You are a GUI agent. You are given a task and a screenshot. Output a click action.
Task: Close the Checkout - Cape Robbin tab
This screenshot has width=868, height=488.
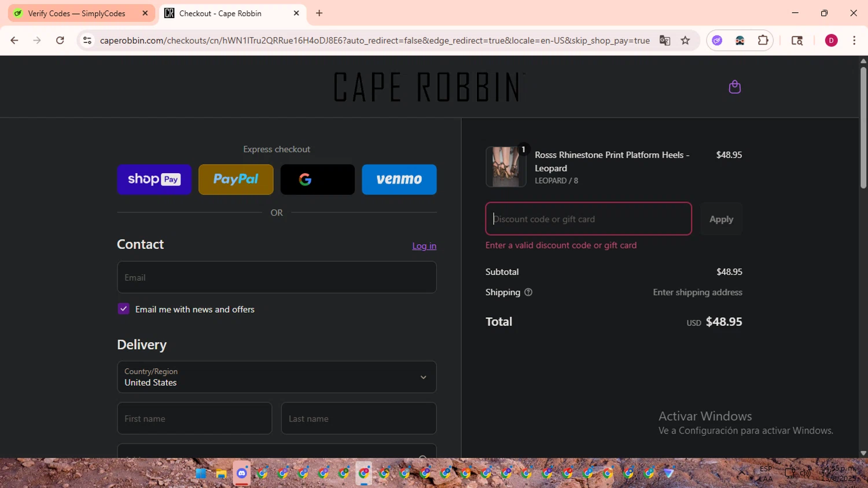point(296,13)
